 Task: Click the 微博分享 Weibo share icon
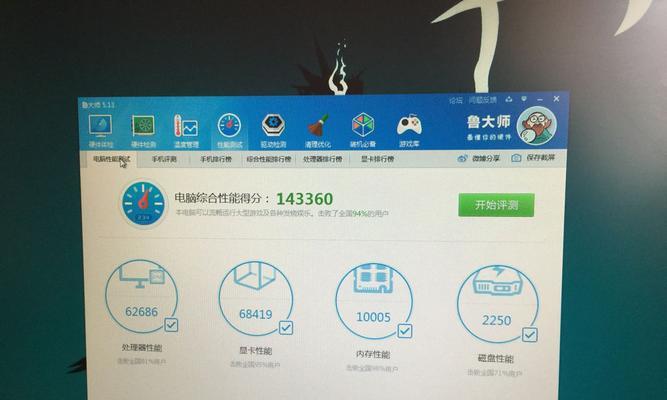coord(462,158)
